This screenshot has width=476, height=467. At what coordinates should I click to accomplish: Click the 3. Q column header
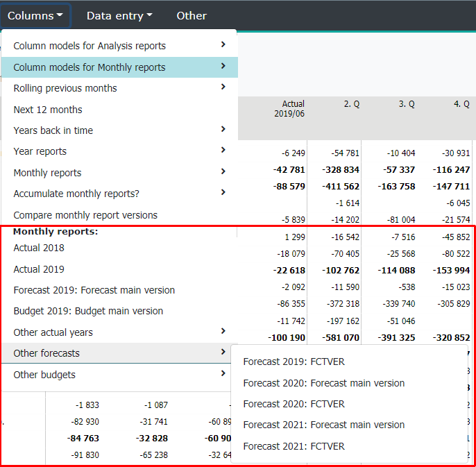(407, 104)
